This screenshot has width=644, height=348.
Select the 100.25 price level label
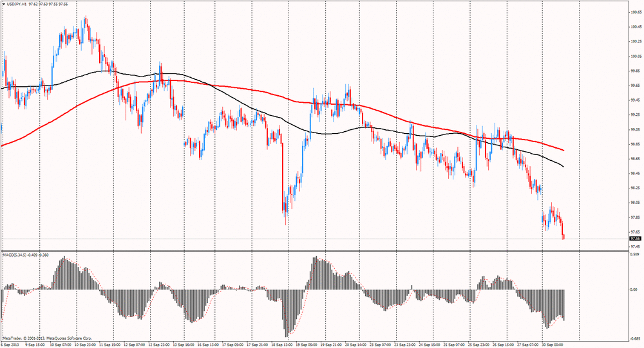636,41
